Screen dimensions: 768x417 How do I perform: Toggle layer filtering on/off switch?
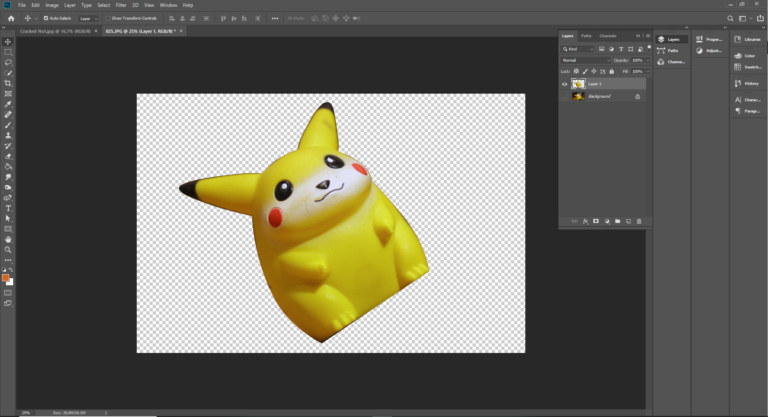coord(649,48)
